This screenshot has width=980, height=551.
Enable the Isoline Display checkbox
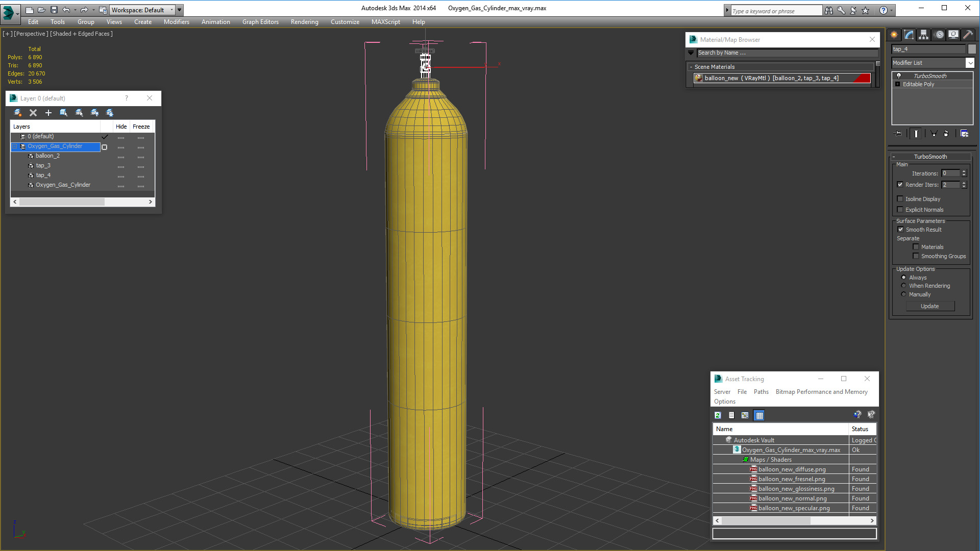pos(900,199)
